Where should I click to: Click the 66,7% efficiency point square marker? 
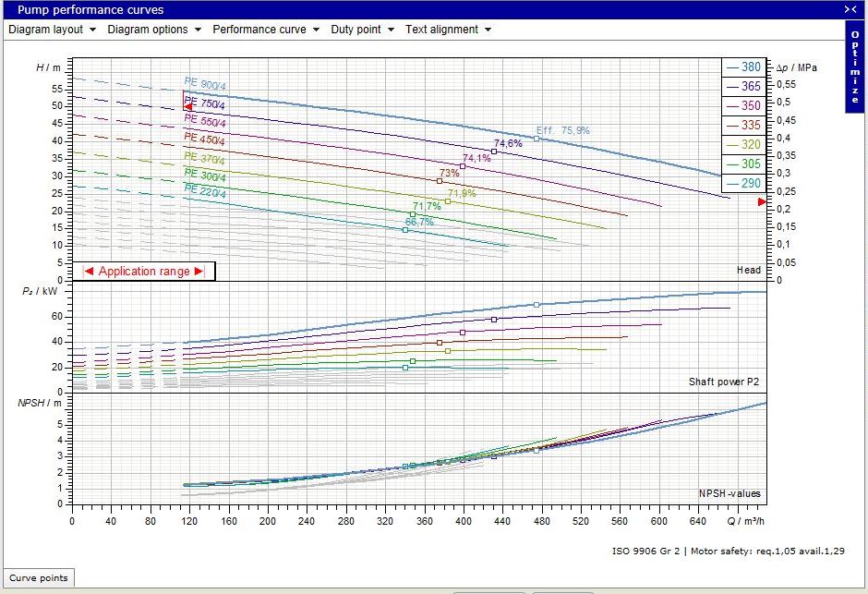[405, 230]
